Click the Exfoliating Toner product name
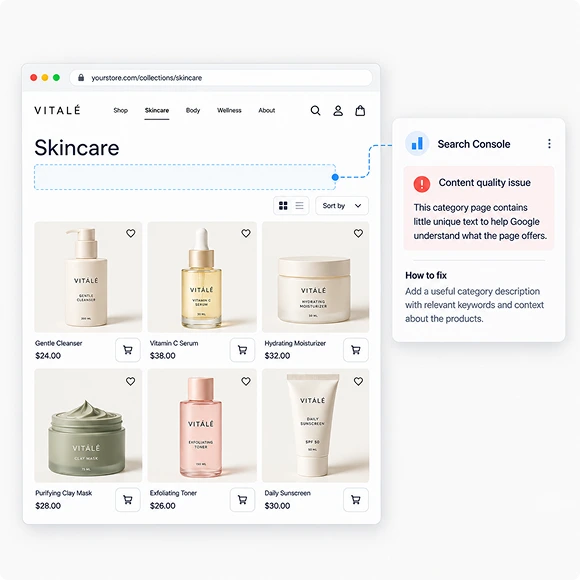 coord(173,493)
